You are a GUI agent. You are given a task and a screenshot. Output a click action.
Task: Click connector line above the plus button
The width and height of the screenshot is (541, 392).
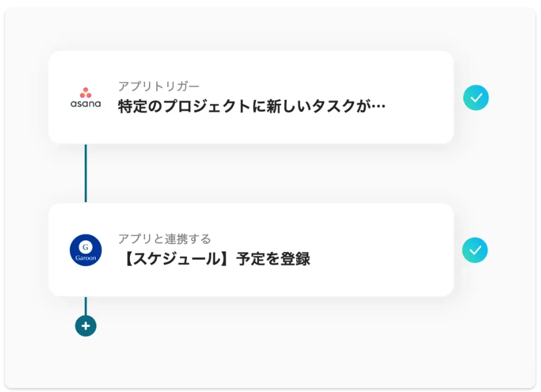[86, 305]
